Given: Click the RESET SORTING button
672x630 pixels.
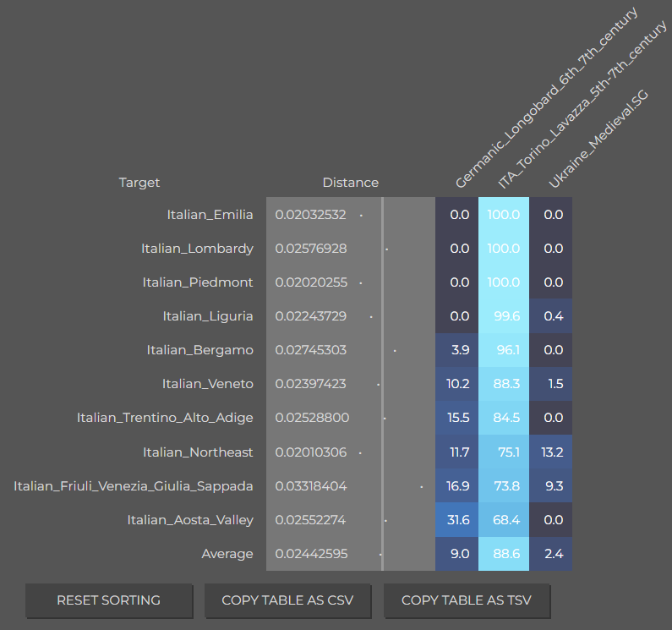Looking at the screenshot, I should tap(108, 600).
